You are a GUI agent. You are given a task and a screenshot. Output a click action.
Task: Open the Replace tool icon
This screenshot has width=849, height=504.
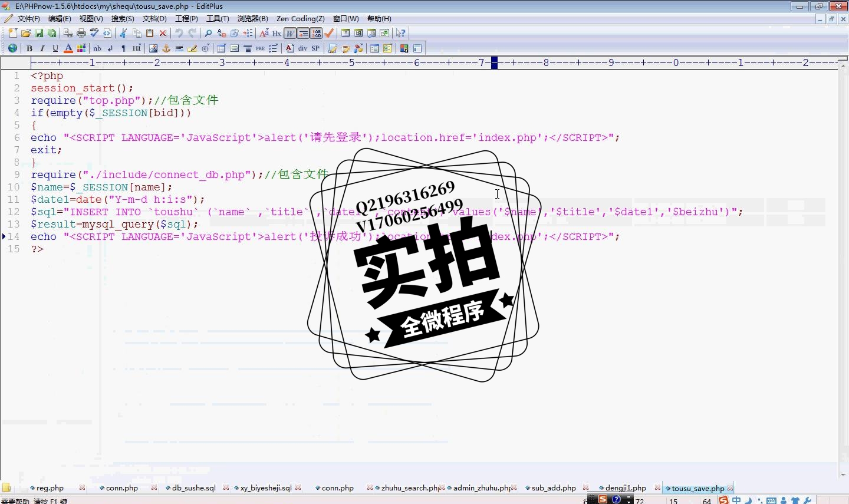click(x=222, y=33)
